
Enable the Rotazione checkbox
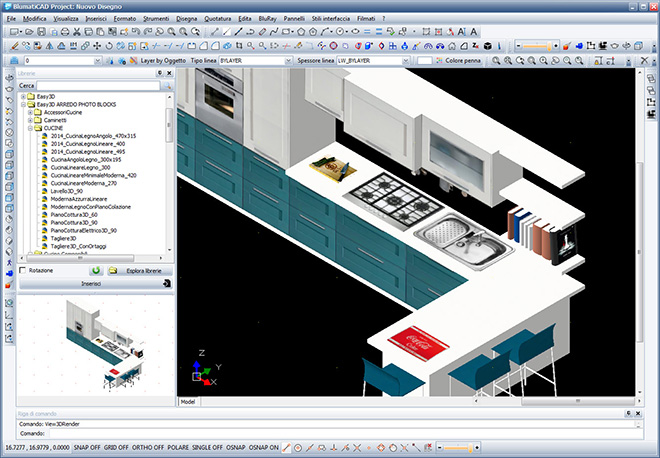pyautogui.click(x=23, y=270)
